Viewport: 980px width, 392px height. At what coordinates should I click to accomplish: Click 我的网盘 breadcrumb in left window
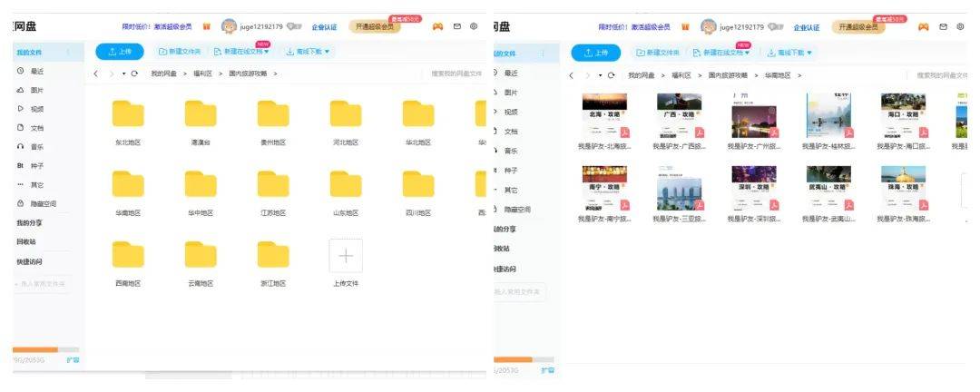point(163,73)
